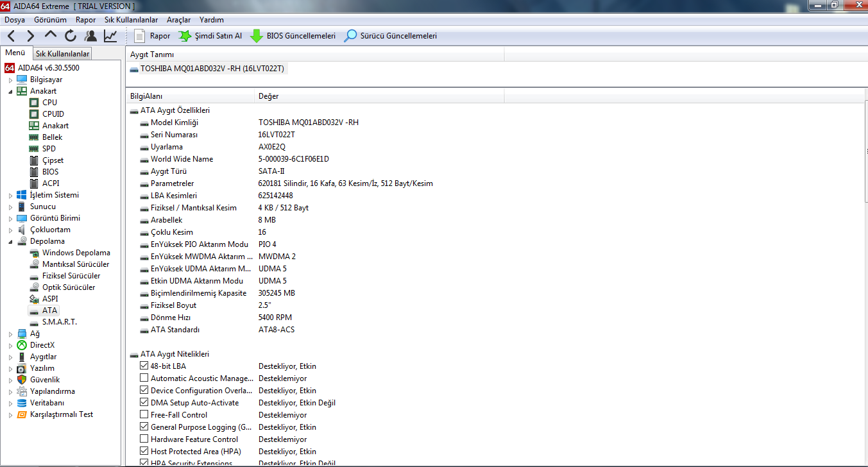The width and height of the screenshot is (868, 467).
Task: Select the TOSHIBA MQ01ABD032V device entry in Aygıt Tanımı
Action: tap(208, 69)
